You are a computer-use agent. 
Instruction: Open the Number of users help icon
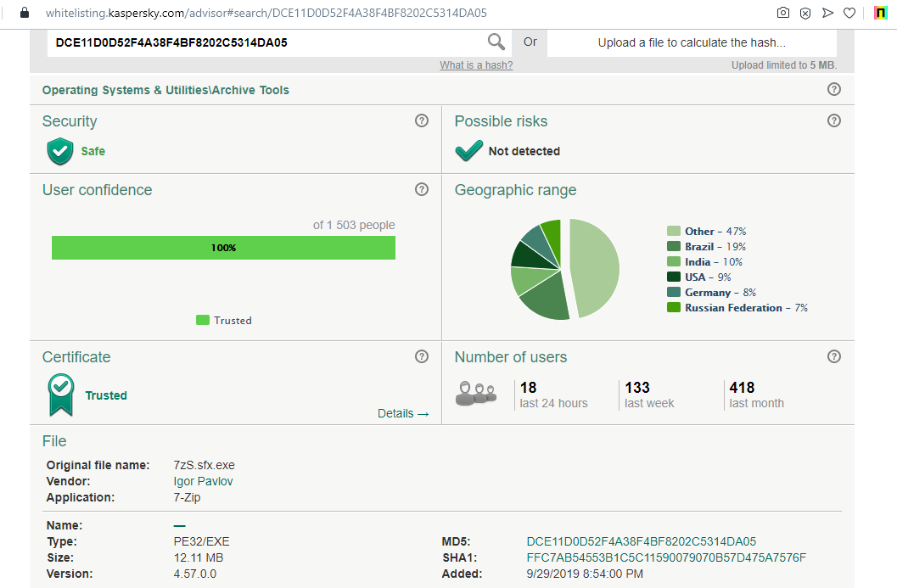tap(834, 356)
